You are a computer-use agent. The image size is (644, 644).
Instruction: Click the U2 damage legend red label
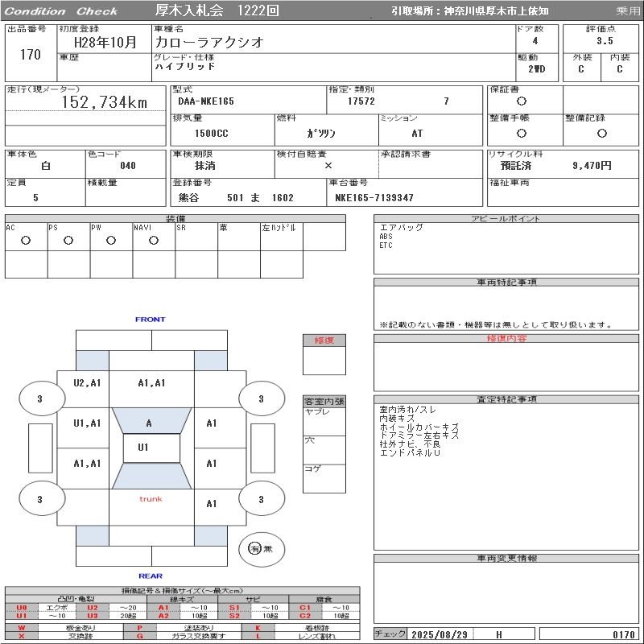93,608
